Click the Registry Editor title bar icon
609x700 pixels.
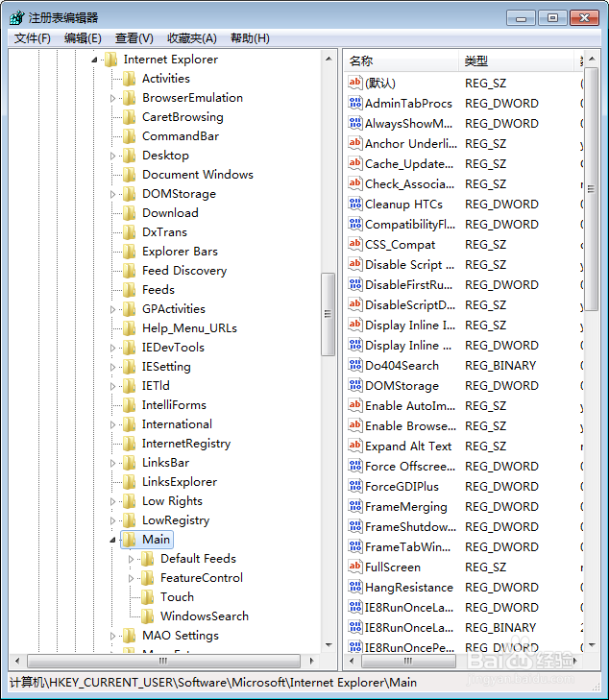(x=16, y=17)
